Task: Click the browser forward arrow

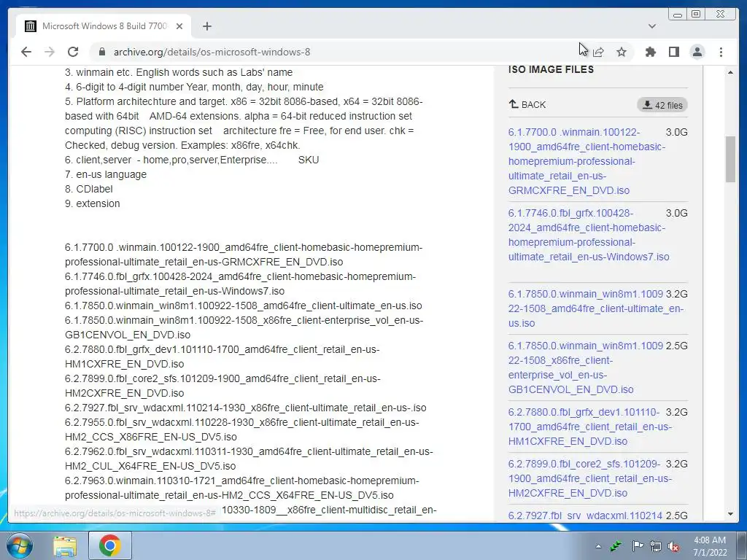Action: [x=50, y=52]
